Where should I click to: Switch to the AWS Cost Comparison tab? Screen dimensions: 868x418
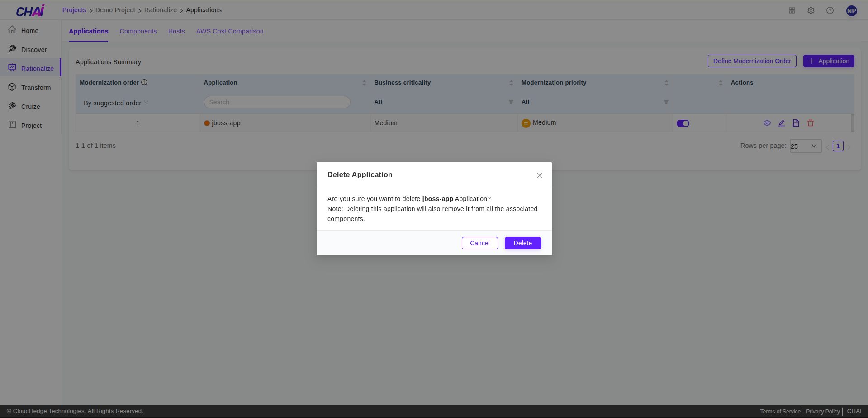[x=229, y=31]
